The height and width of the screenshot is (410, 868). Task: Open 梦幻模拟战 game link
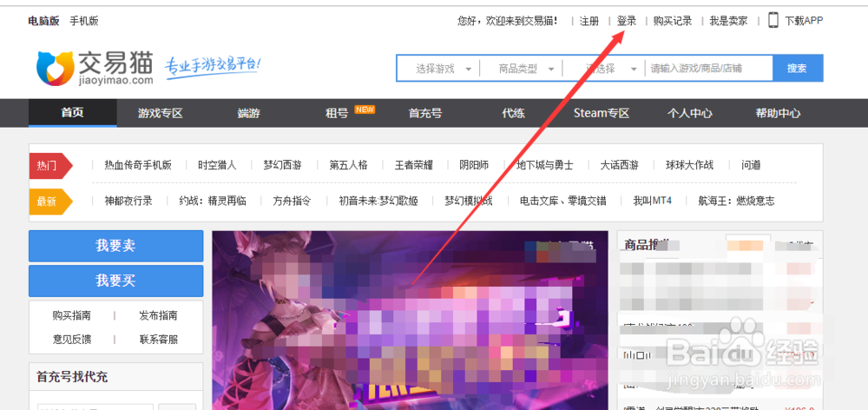click(x=469, y=201)
